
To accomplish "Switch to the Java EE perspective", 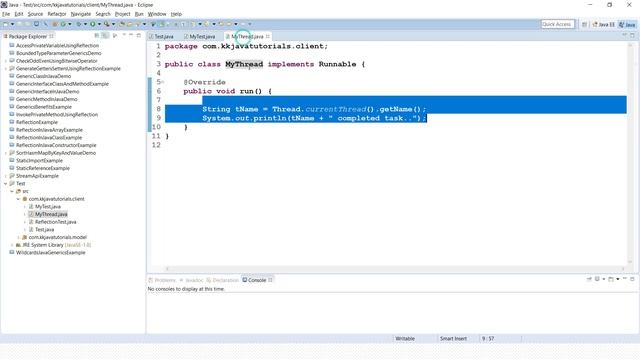I will pyautogui.click(x=604, y=24).
